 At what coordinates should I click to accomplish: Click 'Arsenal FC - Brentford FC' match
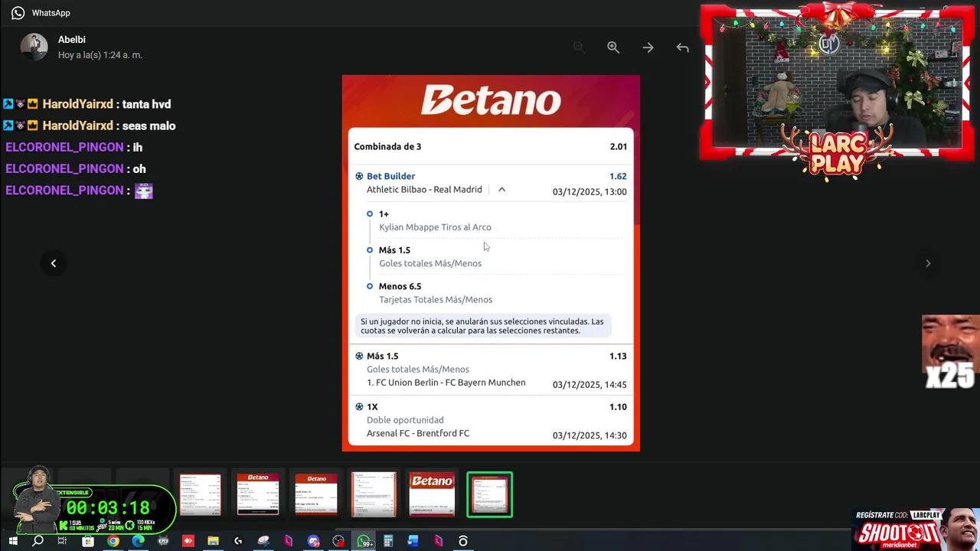coord(418,433)
